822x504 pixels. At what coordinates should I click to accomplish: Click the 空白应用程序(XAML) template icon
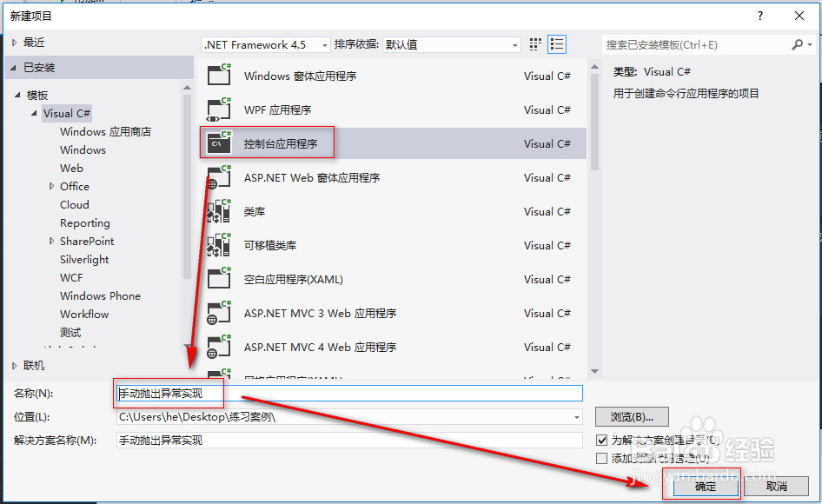point(219,278)
